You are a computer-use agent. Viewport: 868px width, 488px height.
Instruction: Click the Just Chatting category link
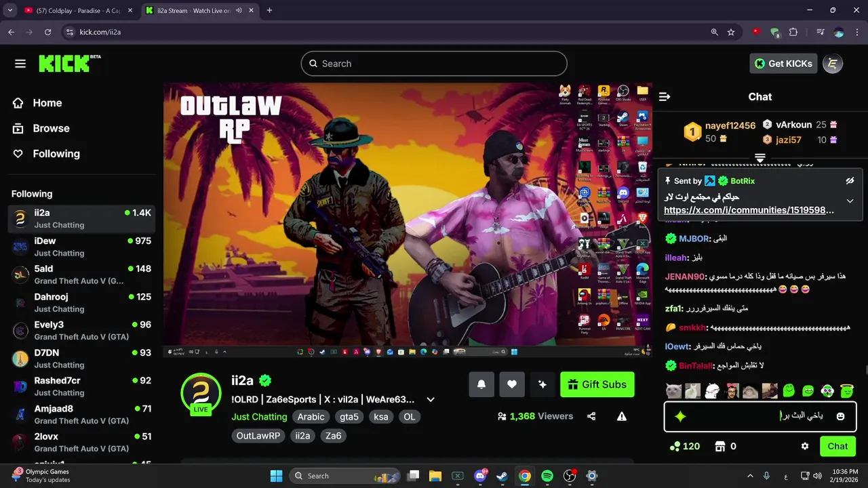259,417
